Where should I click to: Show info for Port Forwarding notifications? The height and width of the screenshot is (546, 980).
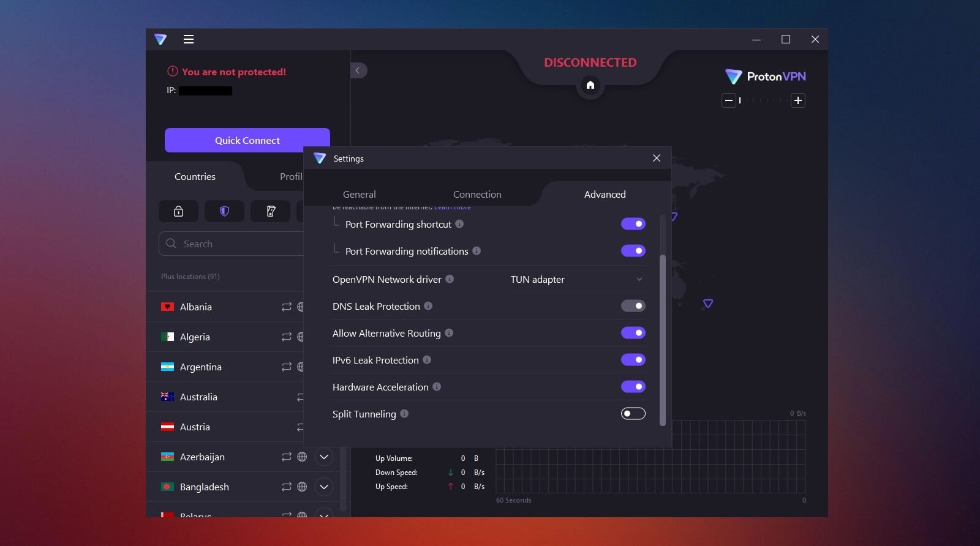click(x=477, y=251)
